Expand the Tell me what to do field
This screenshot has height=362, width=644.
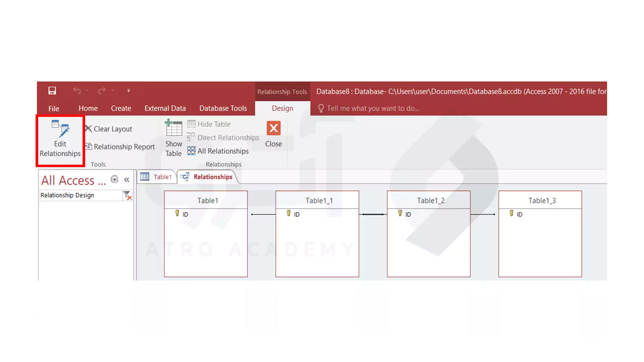tap(372, 108)
